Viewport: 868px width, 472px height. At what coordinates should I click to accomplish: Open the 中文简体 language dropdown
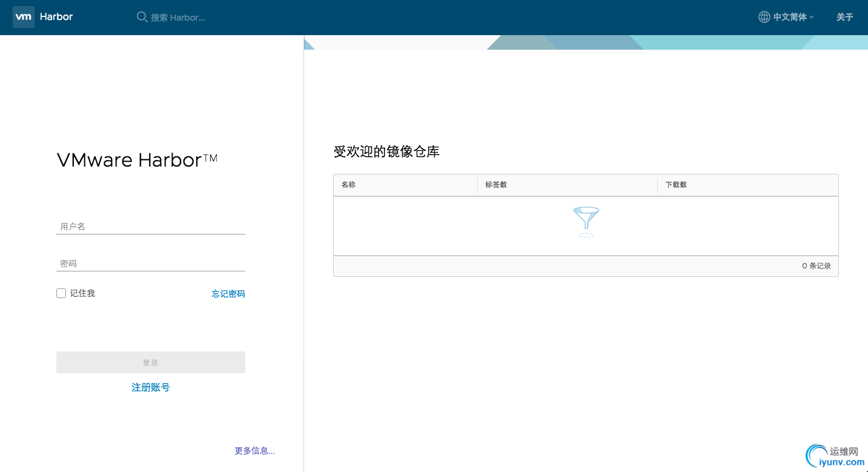click(787, 17)
